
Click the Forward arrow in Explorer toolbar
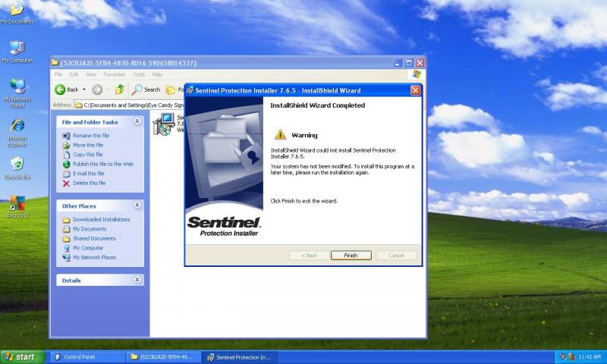[97, 89]
